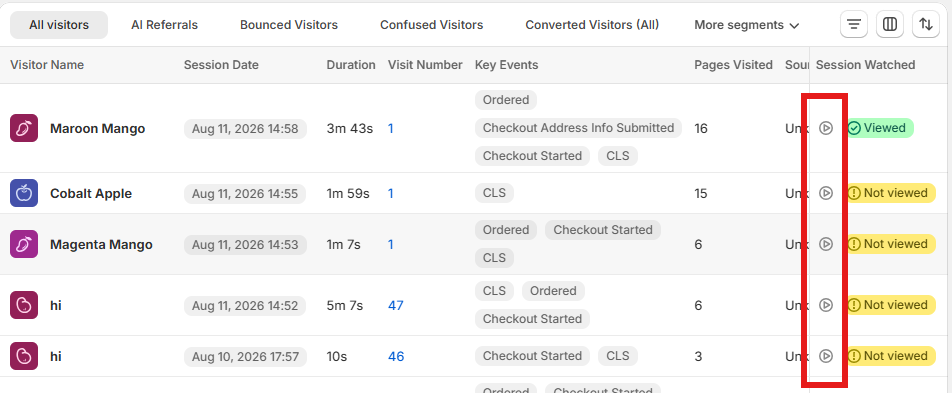This screenshot has width=952, height=393.
Task: Click the sort arrows icon
Action: tap(926, 24)
